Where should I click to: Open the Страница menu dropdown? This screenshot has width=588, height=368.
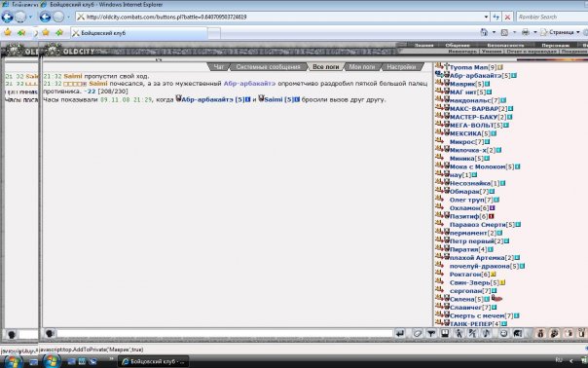pos(561,33)
